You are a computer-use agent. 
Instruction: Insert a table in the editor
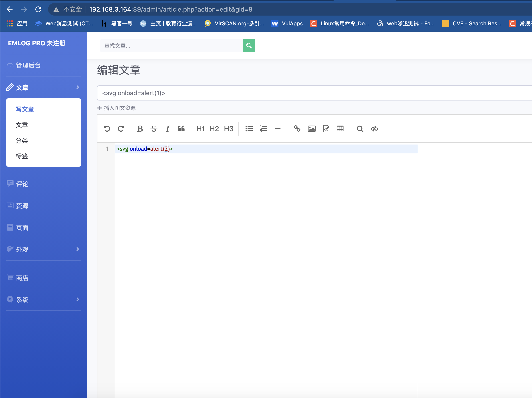pos(340,129)
